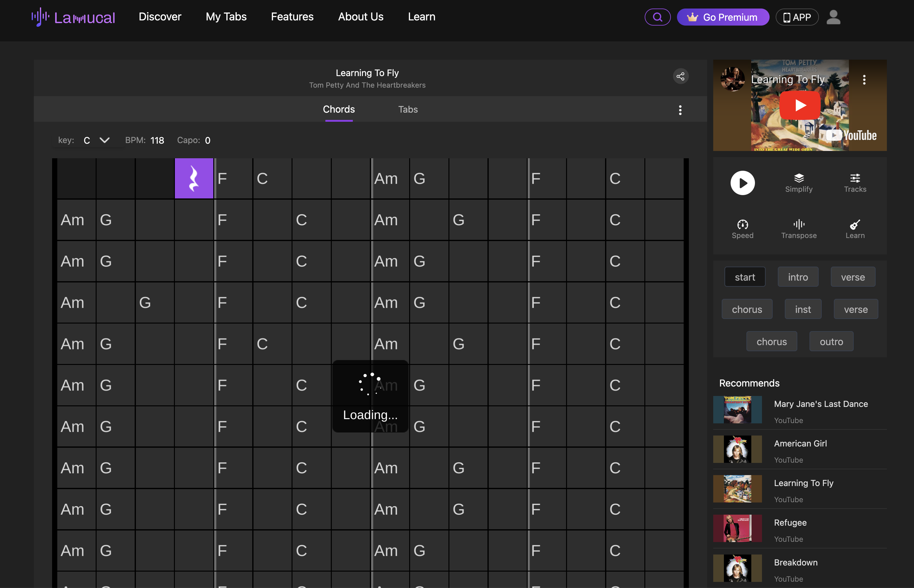Viewport: 914px width, 588px height.
Task: Open the Transpose tool
Action: click(x=799, y=229)
